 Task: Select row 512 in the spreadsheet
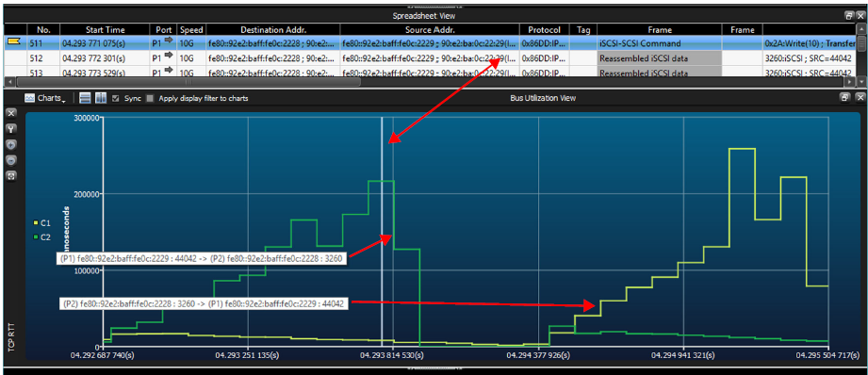pyautogui.click(x=430, y=57)
